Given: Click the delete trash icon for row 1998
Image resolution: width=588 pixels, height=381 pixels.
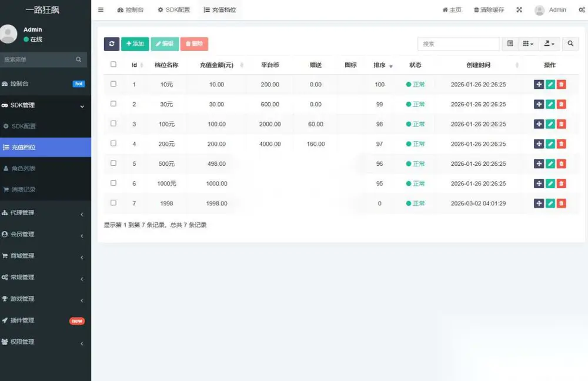Looking at the screenshot, I should click(562, 203).
